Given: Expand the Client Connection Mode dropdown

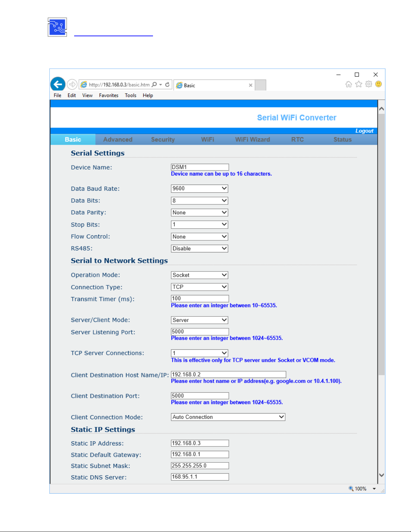Looking at the screenshot, I should [x=228, y=417].
